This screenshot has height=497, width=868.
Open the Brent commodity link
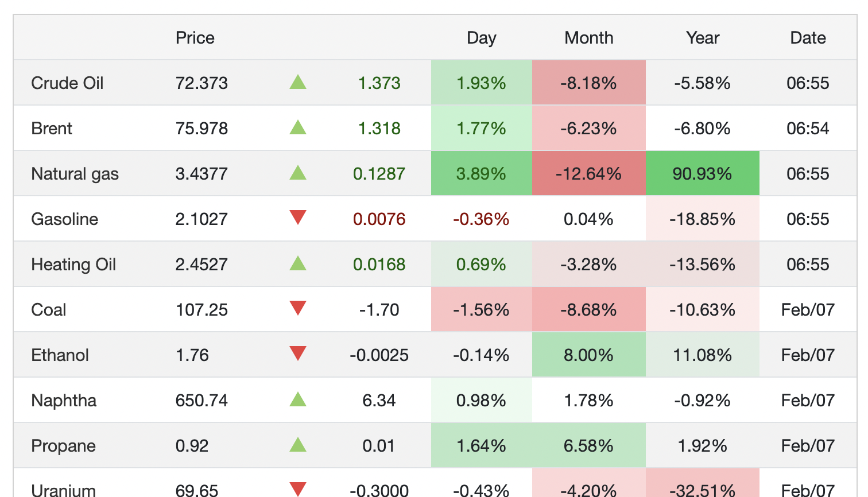tap(52, 129)
